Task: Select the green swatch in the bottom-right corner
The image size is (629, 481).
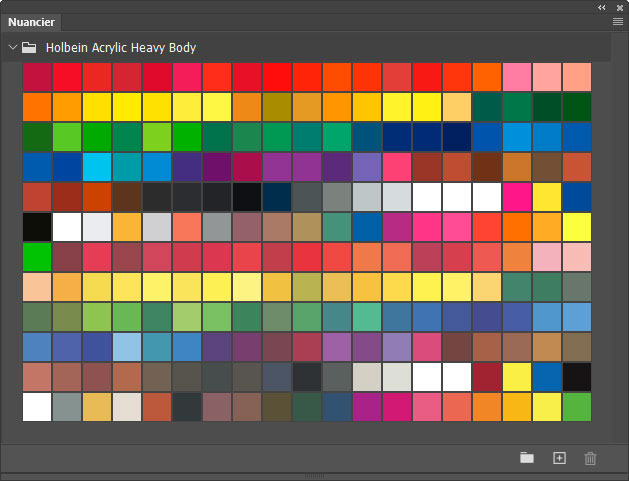Action: [577, 407]
